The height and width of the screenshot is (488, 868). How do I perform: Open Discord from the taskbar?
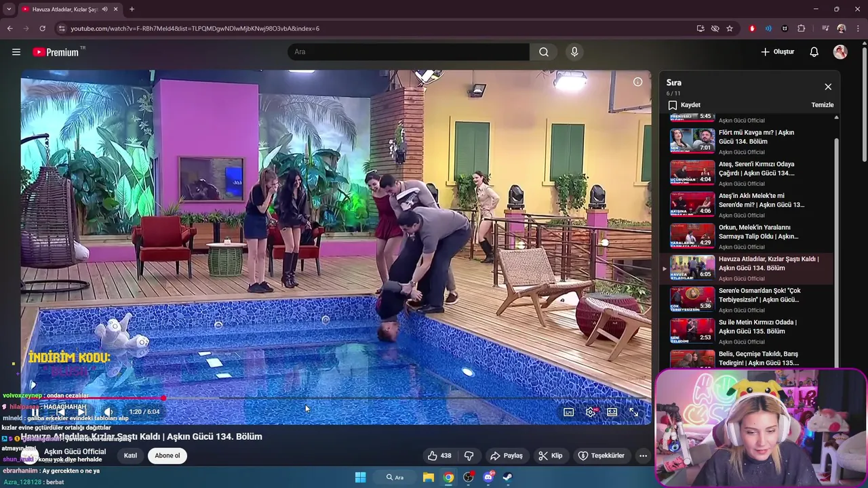tap(488, 477)
